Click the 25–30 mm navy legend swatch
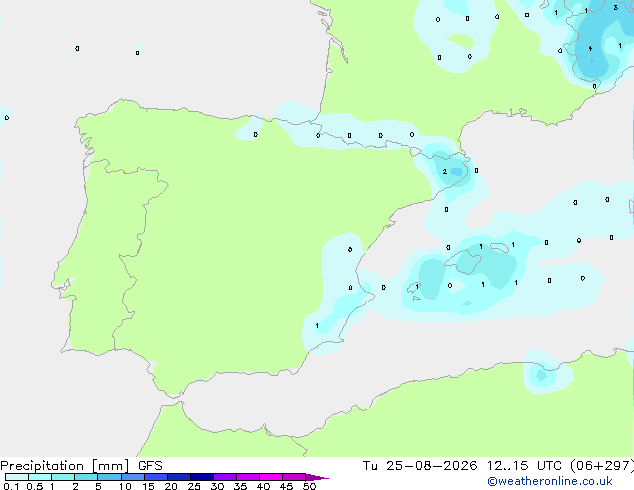Screen dimensions: 634x490 tap(202, 477)
